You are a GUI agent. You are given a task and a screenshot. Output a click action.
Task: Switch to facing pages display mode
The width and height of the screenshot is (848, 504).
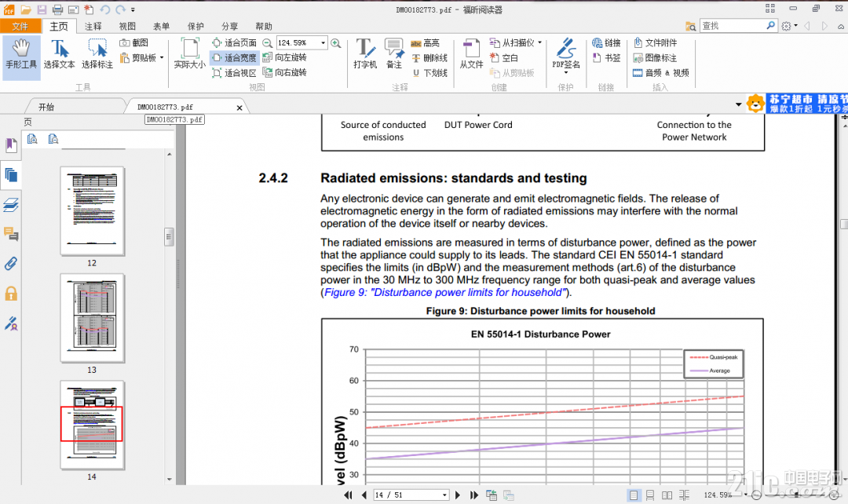667,495
